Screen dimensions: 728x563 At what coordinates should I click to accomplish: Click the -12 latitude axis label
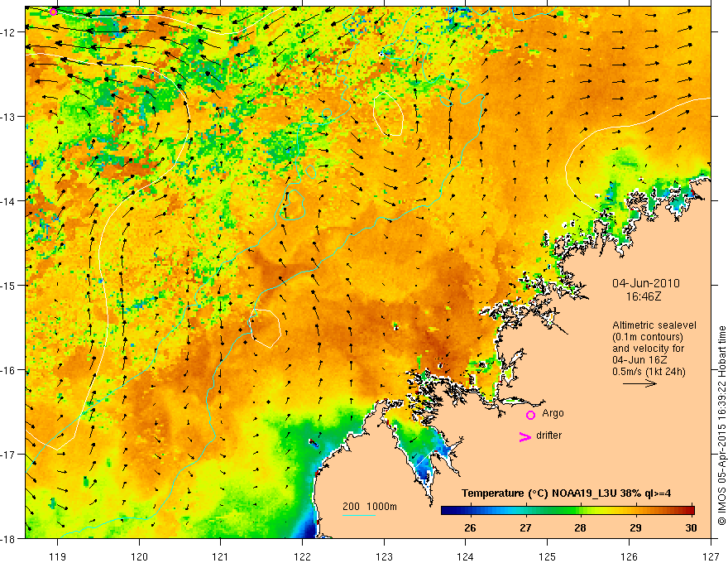coord(9,32)
